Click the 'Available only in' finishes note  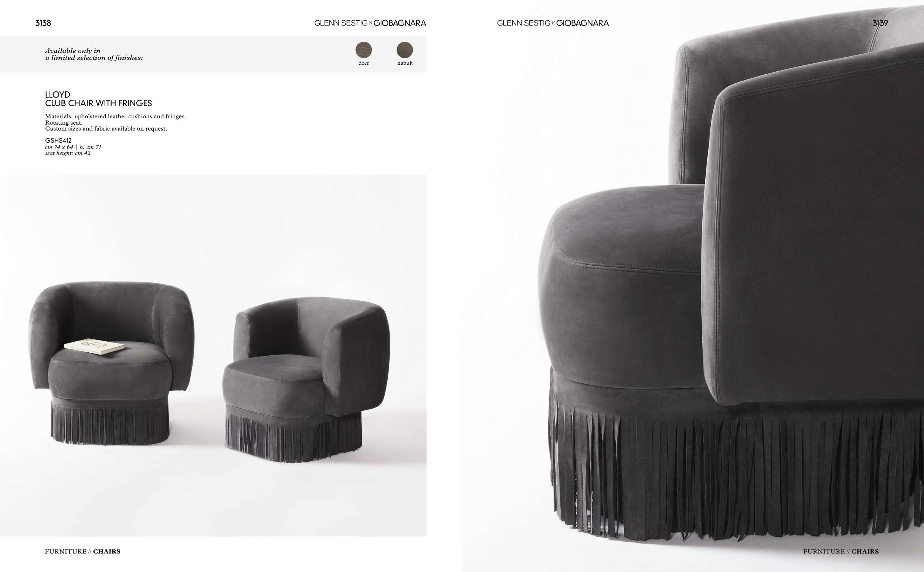point(94,54)
